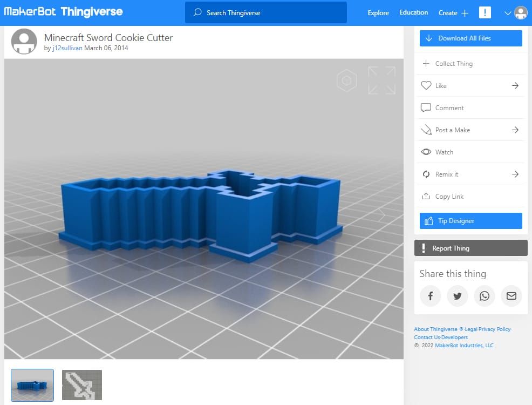Image resolution: width=532 pixels, height=405 pixels.
Task: Open the Education menu
Action: coord(413,12)
